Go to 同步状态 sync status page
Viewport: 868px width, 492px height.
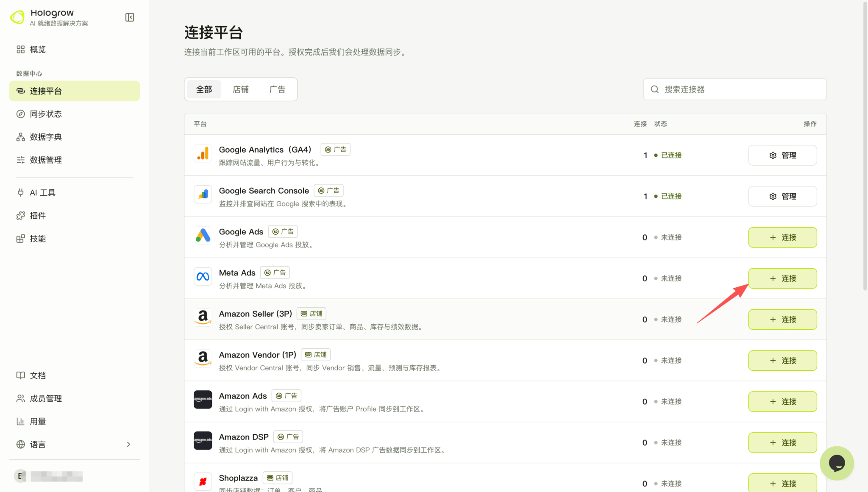click(74, 114)
